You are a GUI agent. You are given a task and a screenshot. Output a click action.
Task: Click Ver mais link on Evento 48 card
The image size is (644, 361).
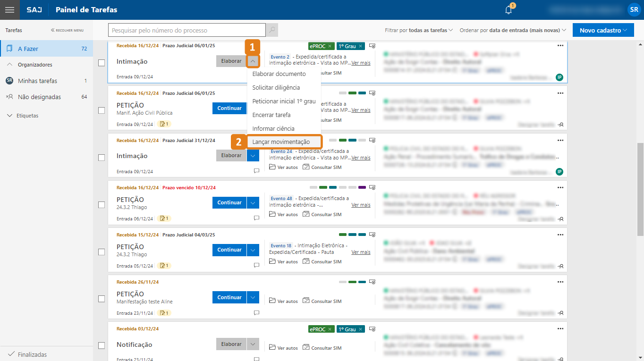coord(361,205)
